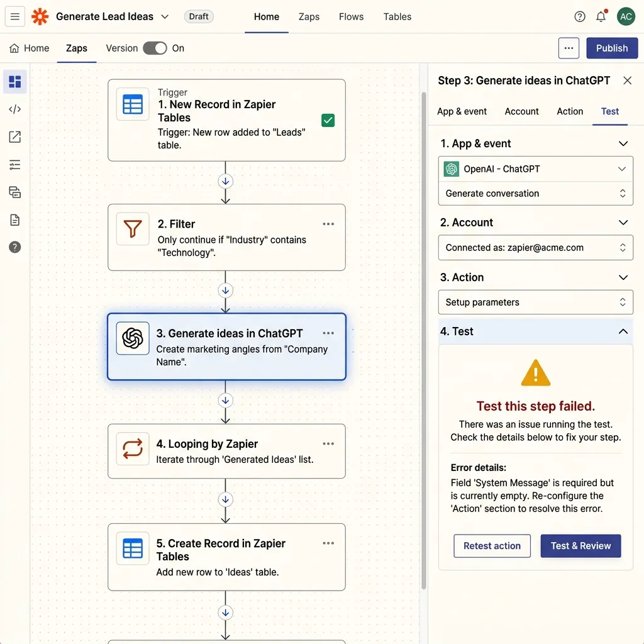The height and width of the screenshot is (644, 644).
Task: Switch to Account panel tab
Action: pyautogui.click(x=521, y=111)
